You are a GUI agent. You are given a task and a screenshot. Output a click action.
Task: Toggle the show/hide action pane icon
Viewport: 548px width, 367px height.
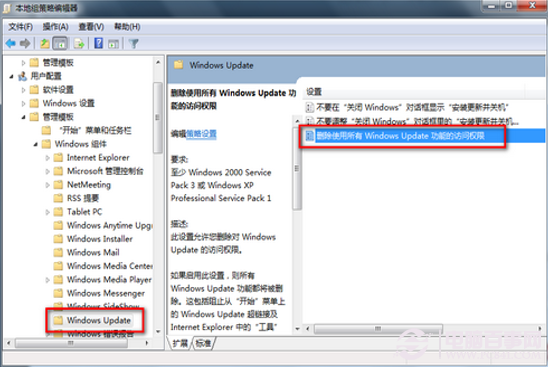tap(113, 44)
